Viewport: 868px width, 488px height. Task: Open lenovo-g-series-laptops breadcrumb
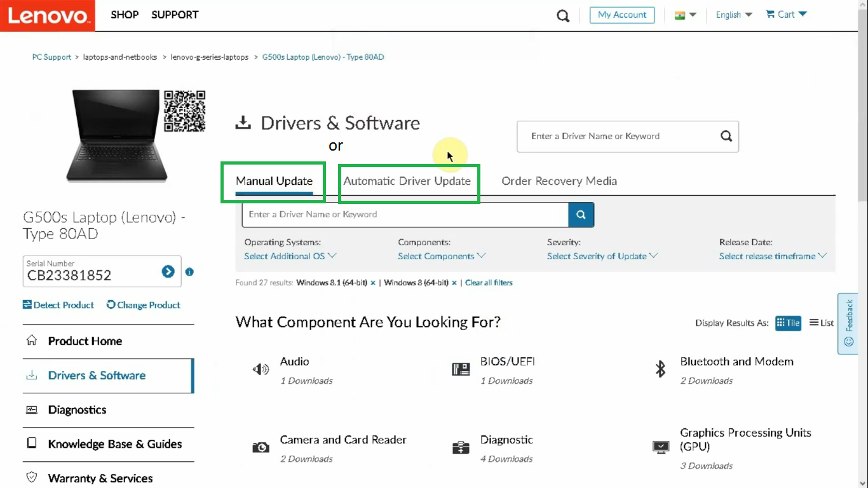click(x=210, y=57)
